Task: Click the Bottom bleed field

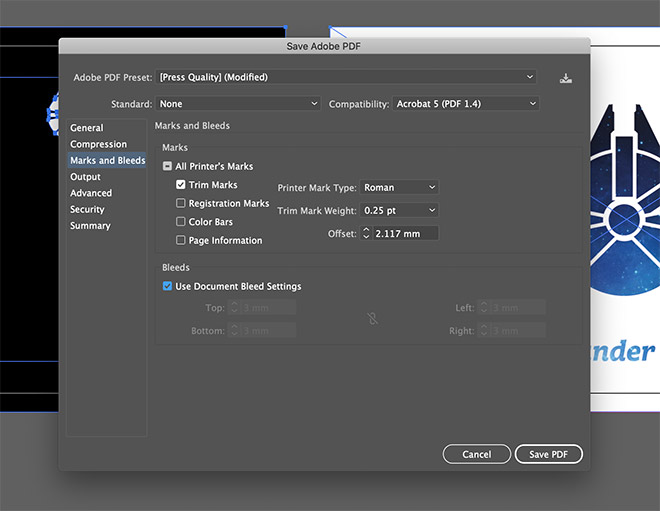Action: tap(268, 331)
